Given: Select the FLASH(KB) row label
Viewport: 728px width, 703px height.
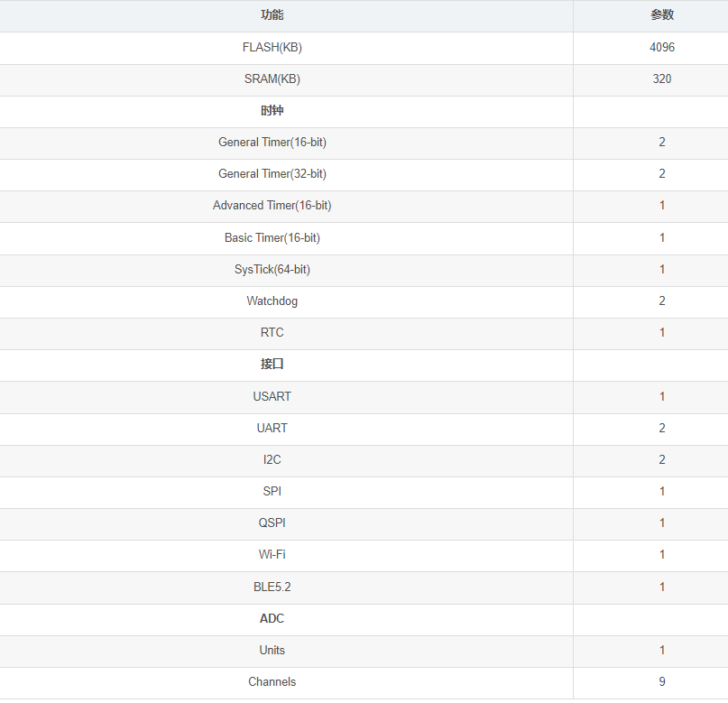Looking at the screenshot, I should (x=272, y=47).
